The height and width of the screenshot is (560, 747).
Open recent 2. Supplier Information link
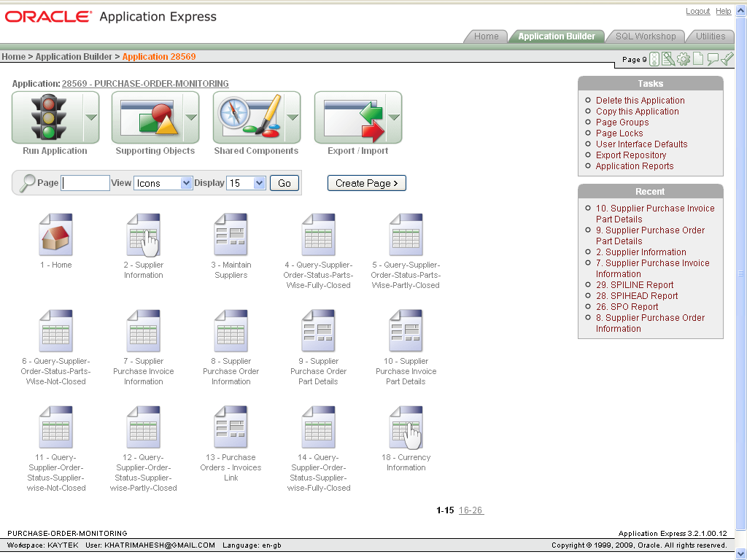click(640, 252)
